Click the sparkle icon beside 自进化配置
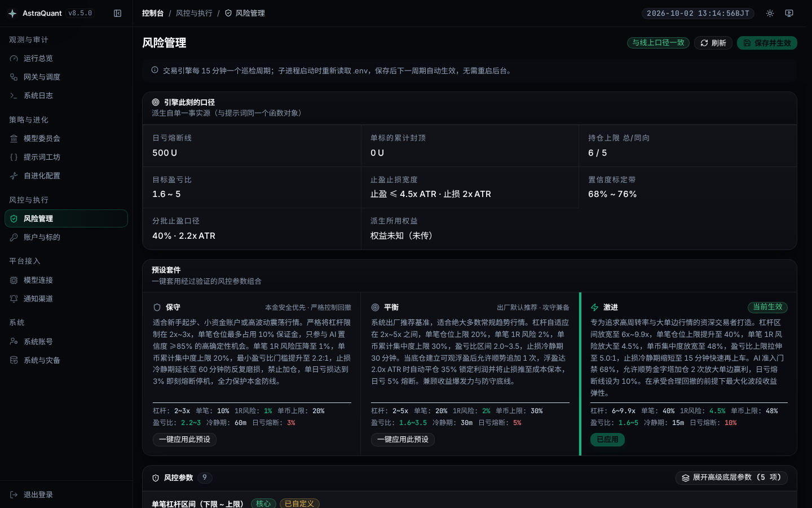 tap(14, 176)
